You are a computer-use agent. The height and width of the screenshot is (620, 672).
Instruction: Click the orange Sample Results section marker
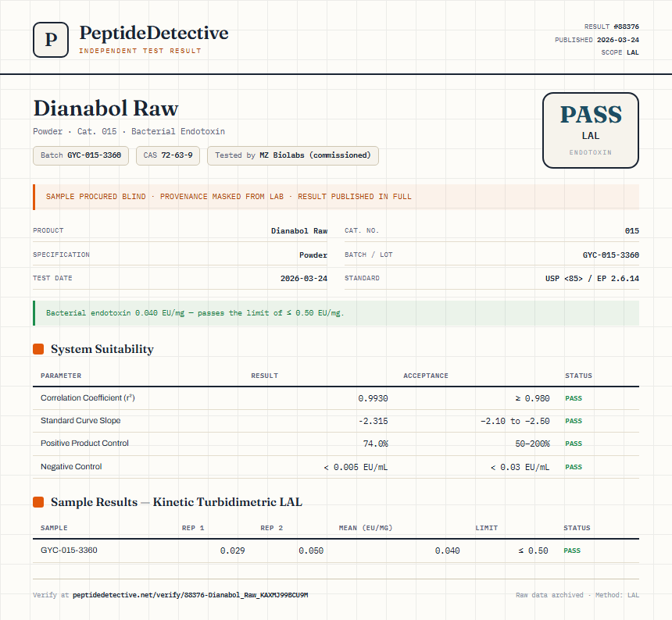38,502
